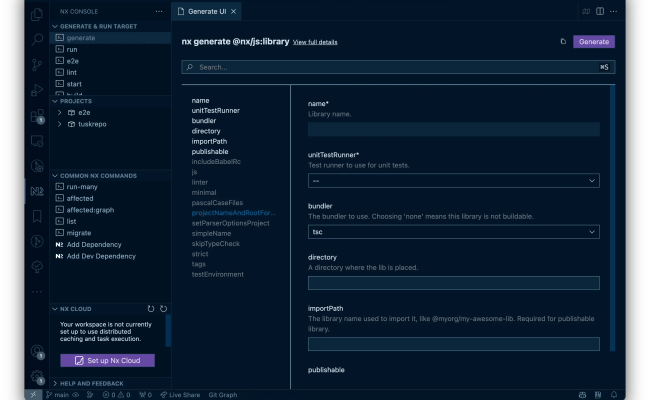Click errors and warnings count in status bar
Image resolution: width=650 pixels, height=400 pixels.
coord(116,395)
